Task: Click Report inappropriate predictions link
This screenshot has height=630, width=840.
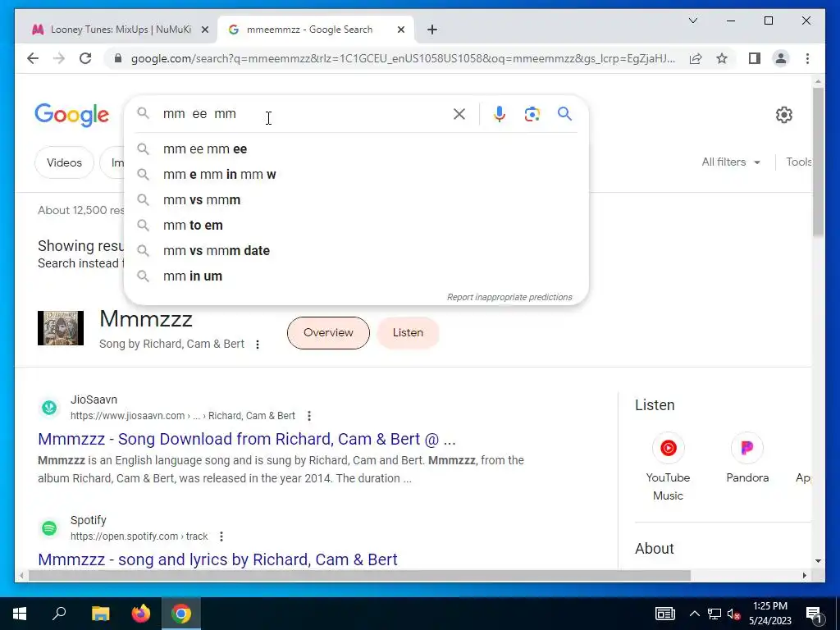Action: 509,297
